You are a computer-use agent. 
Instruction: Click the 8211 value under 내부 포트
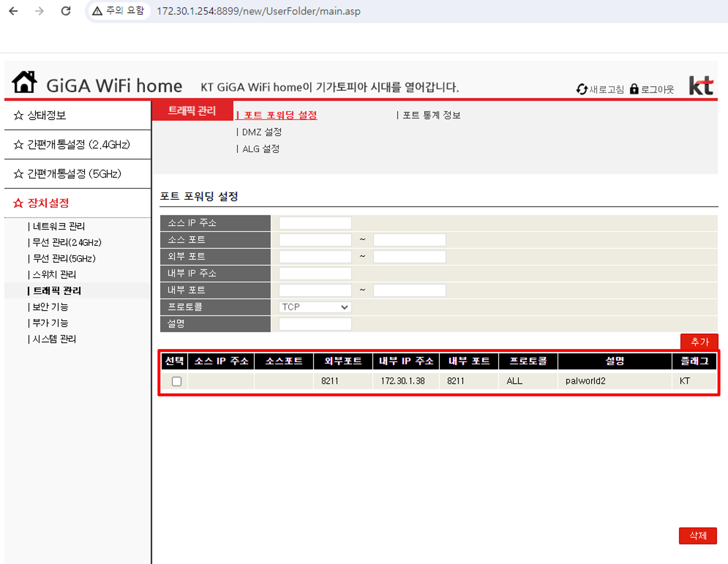pyautogui.click(x=456, y=381)
